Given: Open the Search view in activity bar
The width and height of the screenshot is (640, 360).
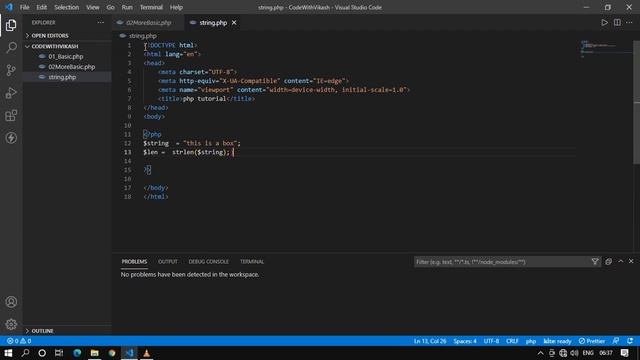Looking at the screenshot, I should click(x=11, y=47).
